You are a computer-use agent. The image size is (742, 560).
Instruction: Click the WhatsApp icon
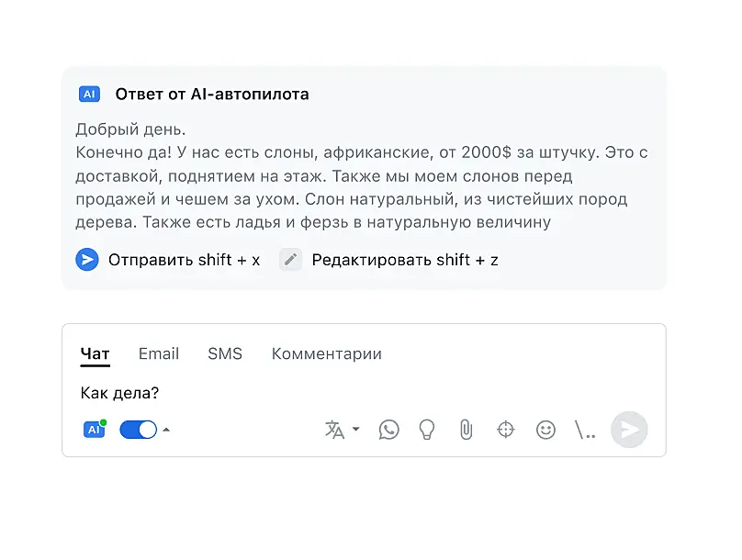click(x=389, y=429)
